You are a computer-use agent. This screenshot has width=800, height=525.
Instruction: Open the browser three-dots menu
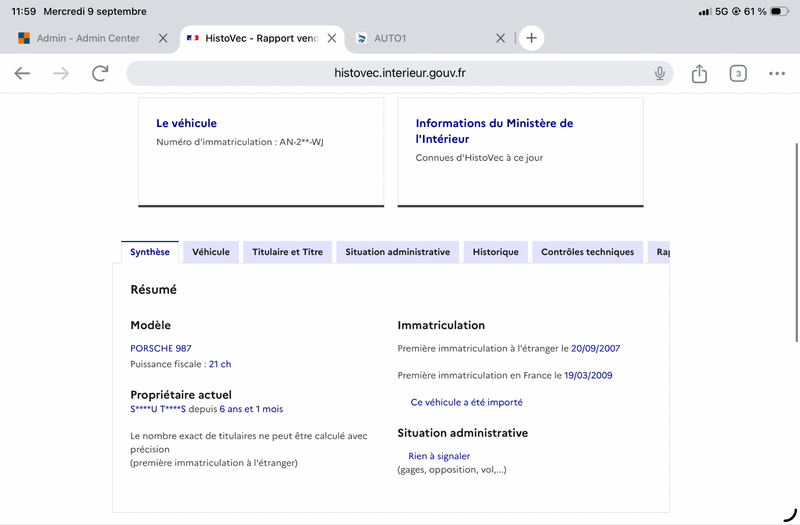(x=777, y=73)
